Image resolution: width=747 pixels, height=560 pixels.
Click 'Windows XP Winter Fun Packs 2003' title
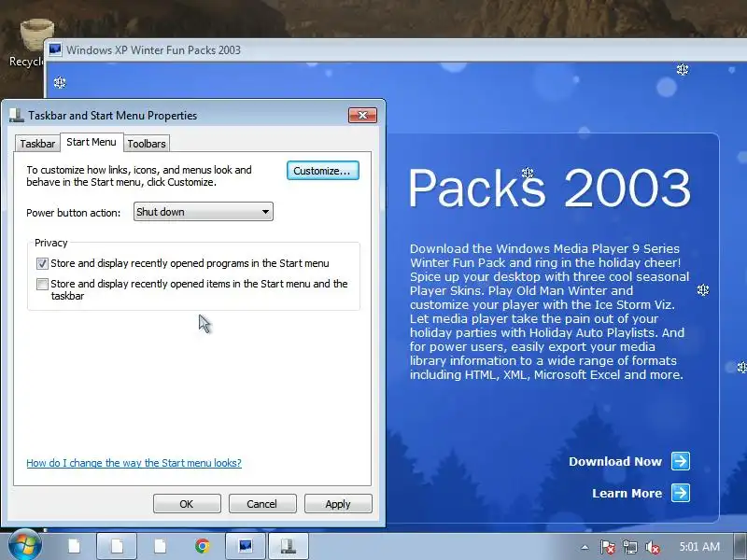click(153, 50)
